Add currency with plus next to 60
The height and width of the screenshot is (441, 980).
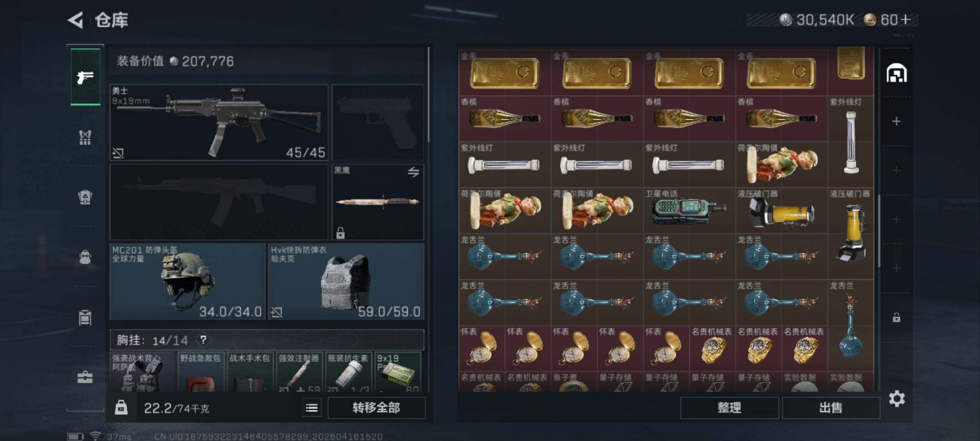(x=906, y=20)
